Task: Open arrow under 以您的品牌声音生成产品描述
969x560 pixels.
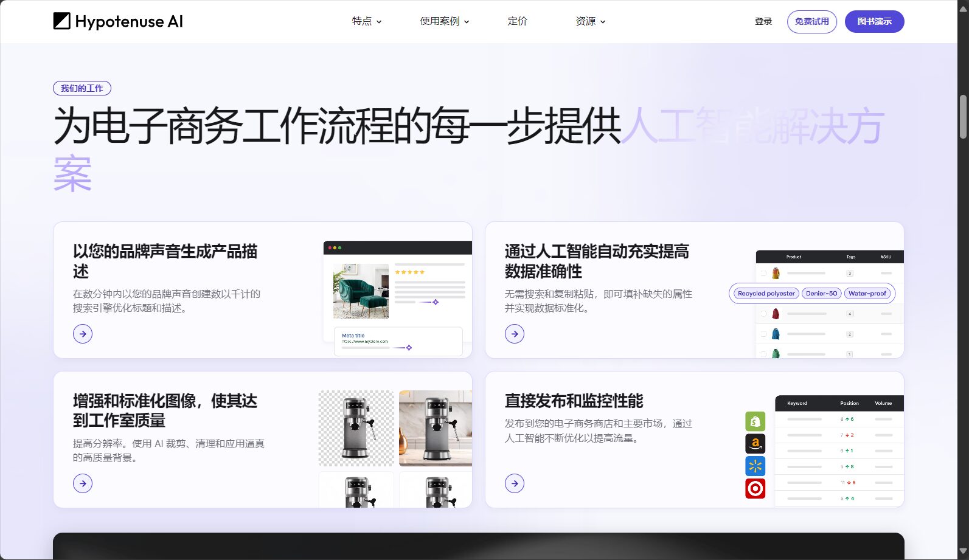Action: [83, 334]
